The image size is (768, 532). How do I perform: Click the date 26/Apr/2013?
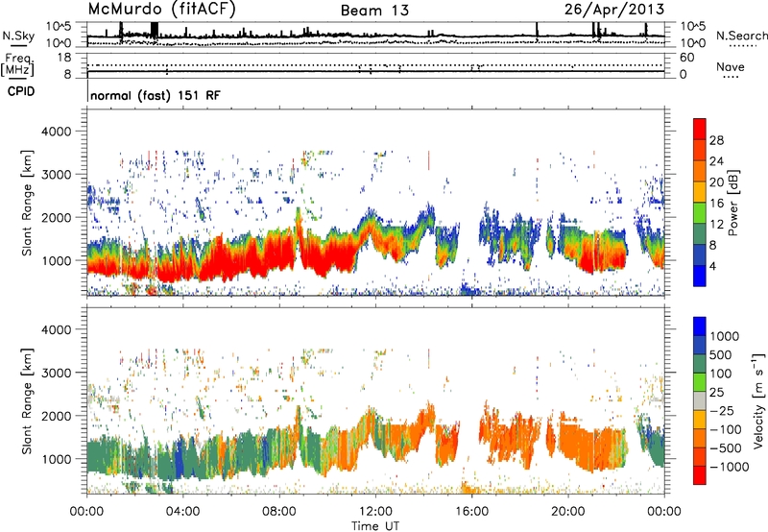[x=614, y=10]
